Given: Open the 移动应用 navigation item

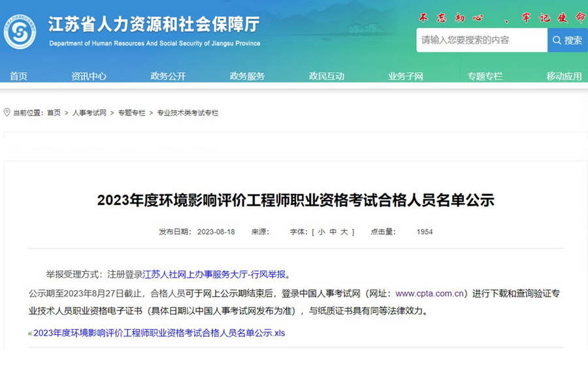Looking at the screenshot, I should tap(564, 76).
